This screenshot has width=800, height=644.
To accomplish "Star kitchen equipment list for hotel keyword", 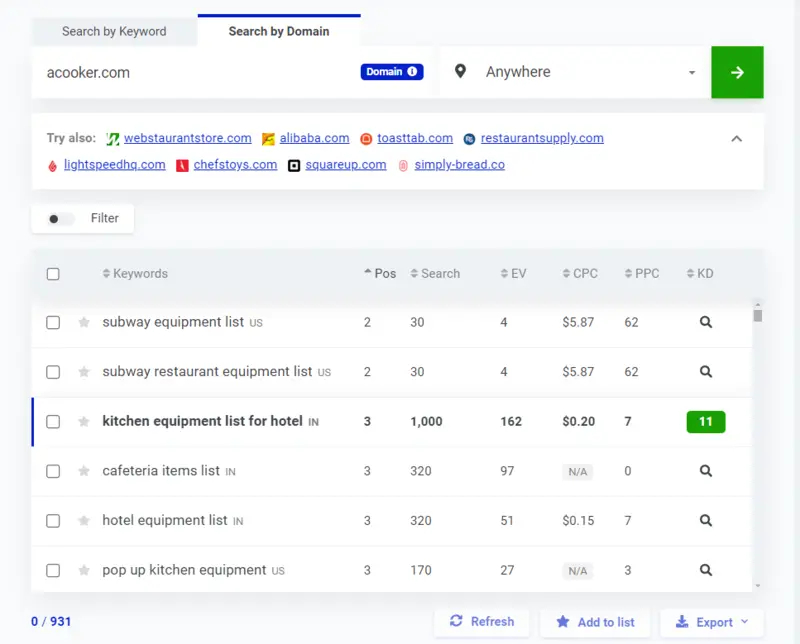I will [84, 421].
